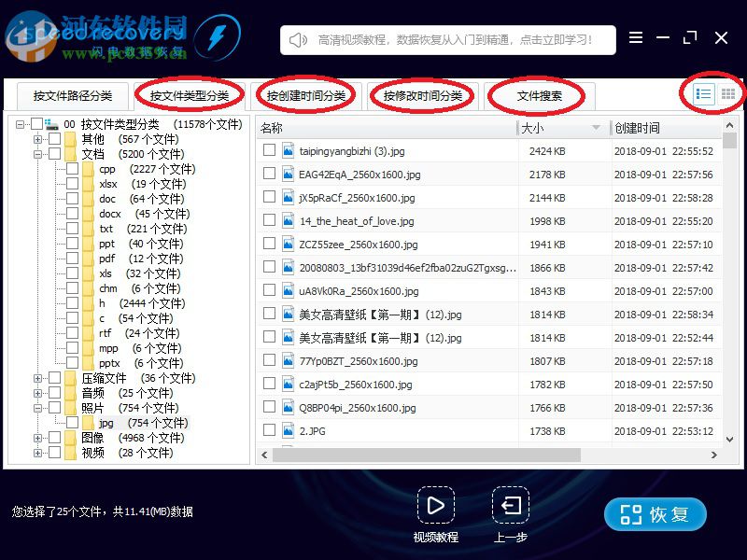Tick the 其他 folder checkbox

pos(55,138)
